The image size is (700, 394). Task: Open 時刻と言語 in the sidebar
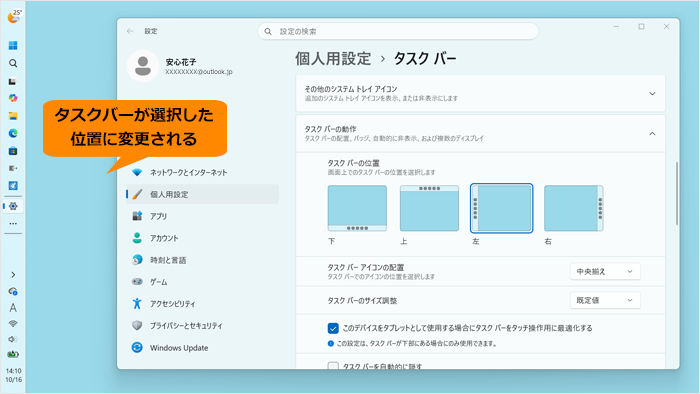202,260
